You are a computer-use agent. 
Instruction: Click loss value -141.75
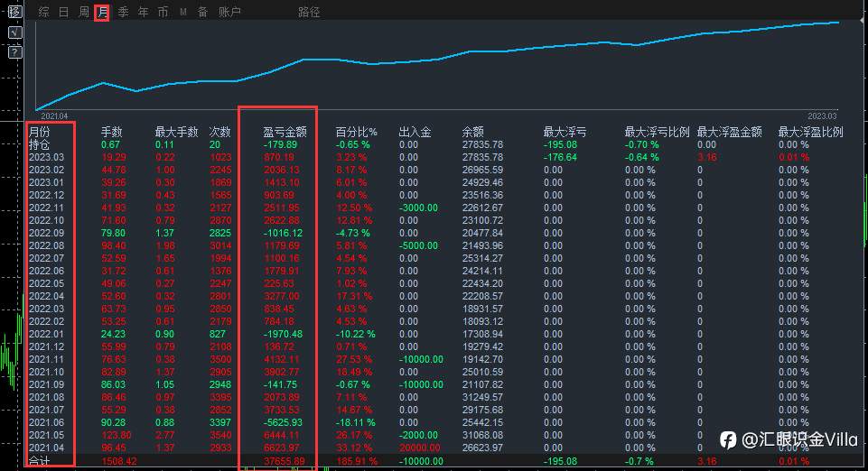pyautogui.click(x=281, y=384)
